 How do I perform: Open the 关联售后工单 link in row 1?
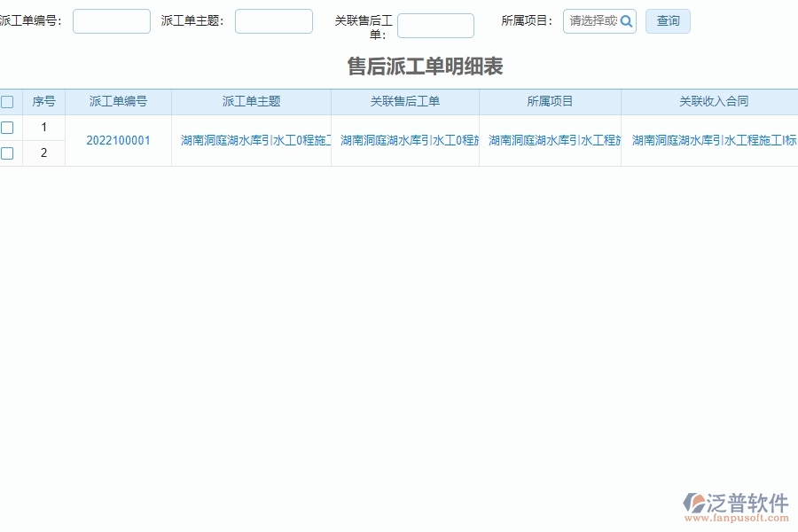pos(405,140)
